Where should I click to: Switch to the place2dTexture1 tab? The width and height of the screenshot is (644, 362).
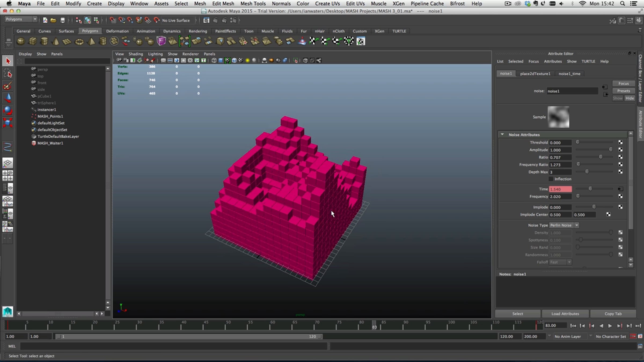pos(535,74)
